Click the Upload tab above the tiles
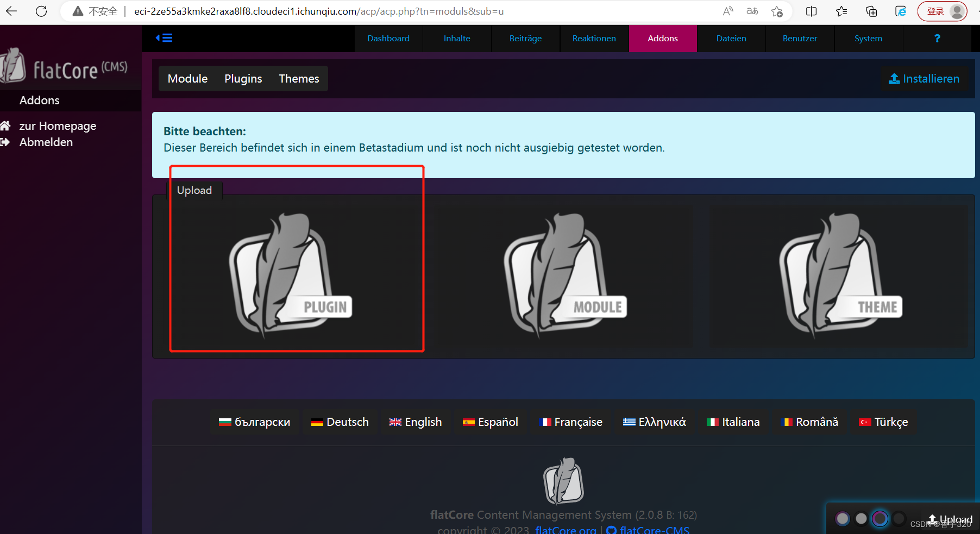This screenshot has height=534, width=980. 194,190
